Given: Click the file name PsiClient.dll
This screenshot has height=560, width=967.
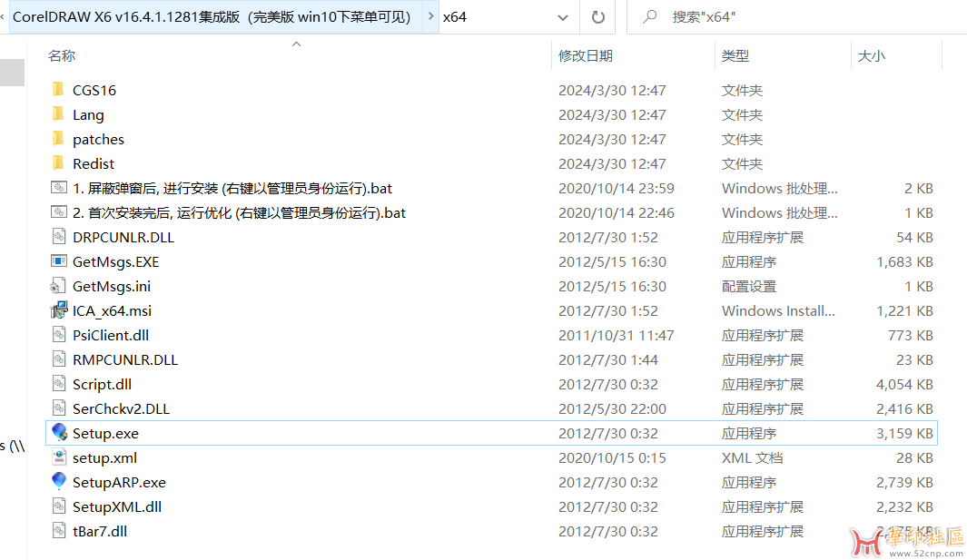Looking at the screenshot, I should pyautogui.click(x=111, y=335).
